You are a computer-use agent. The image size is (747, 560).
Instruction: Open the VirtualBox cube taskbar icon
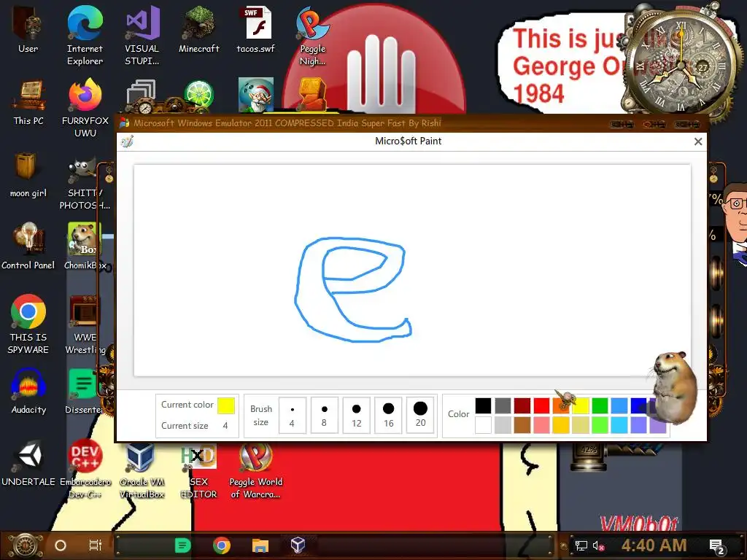[x=298, y=545]
